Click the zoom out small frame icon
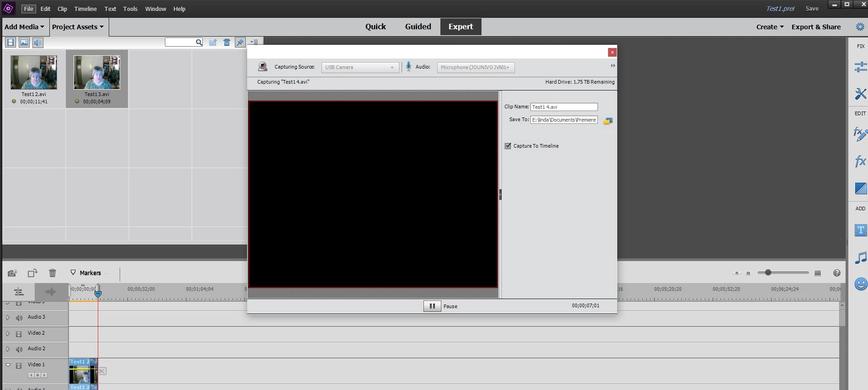 pos(748,273)
